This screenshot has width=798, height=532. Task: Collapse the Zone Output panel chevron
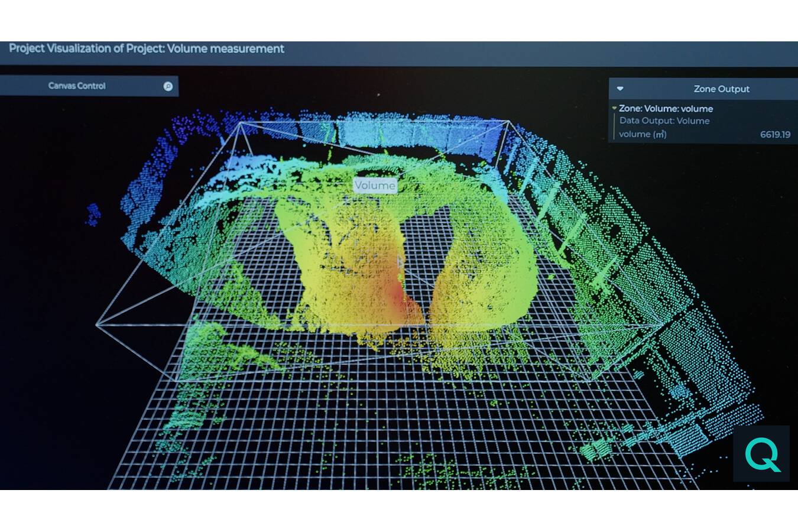(x=619, y=88)
